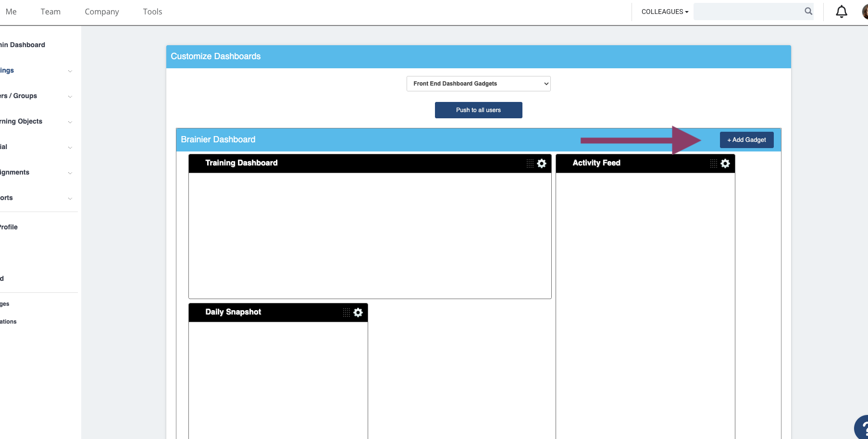This screenshot has height=439, width=868.
Task: Click Activity Feed drag handle grid icon
Action: (x=714, y=163)
